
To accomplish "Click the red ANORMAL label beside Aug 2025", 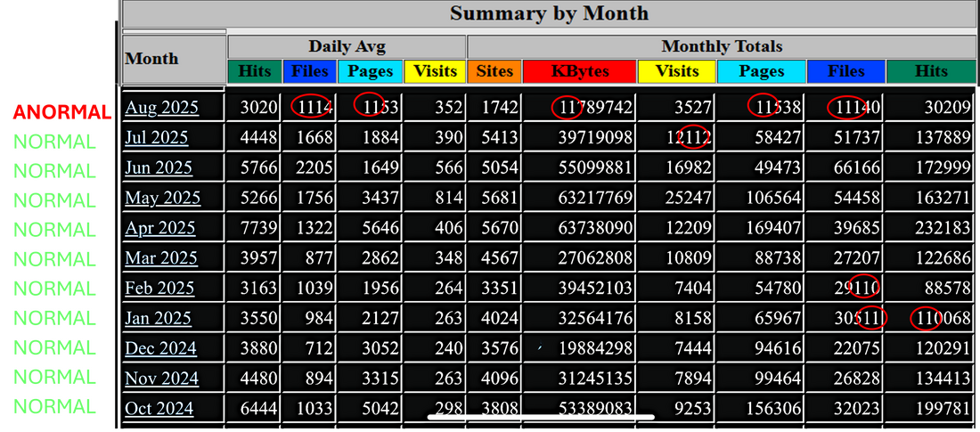I will (61, 111).
